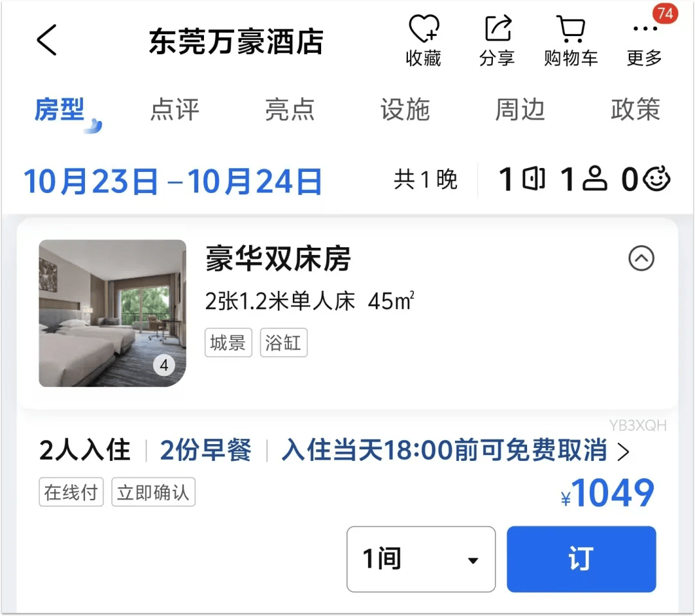The width and height of the screenshot is (695, 616).
Task: Open the 周边 tab
Action: point(520,109)
